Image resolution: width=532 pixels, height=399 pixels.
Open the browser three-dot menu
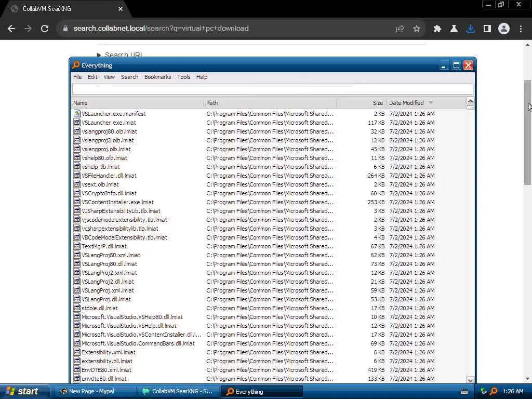click(521, 29)
